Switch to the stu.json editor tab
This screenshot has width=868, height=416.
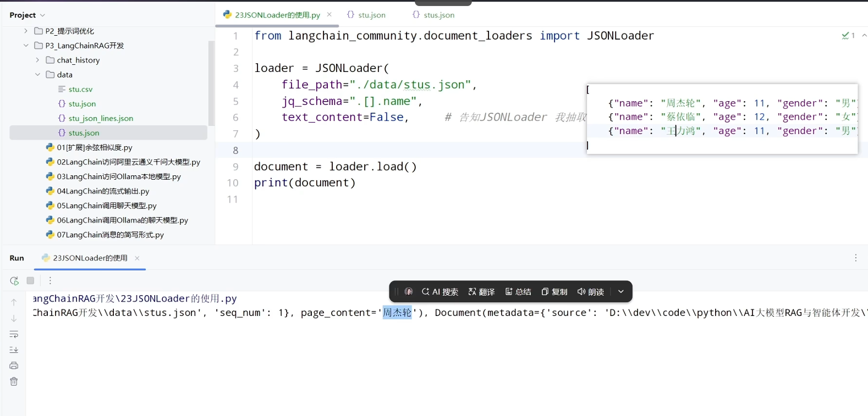(x=366, y=15)
